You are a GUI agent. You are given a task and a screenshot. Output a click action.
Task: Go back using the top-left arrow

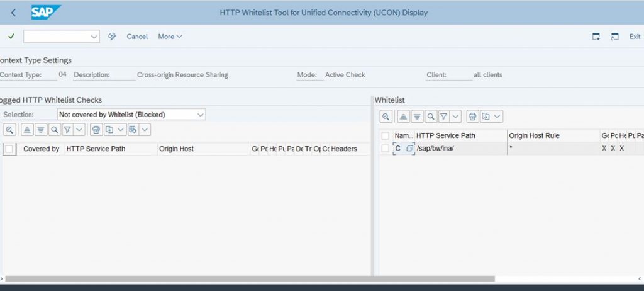[x=13, y=13]
